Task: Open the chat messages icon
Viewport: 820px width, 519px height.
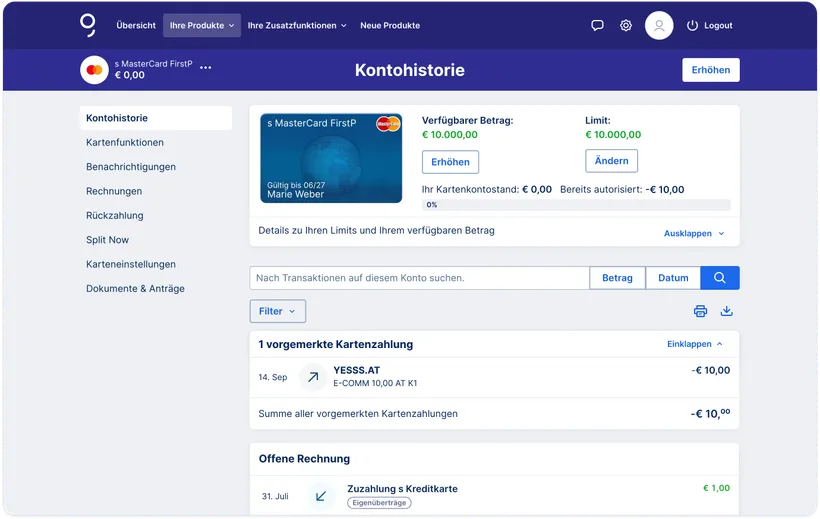Action: pyautogui.click(x=597, y=25)
